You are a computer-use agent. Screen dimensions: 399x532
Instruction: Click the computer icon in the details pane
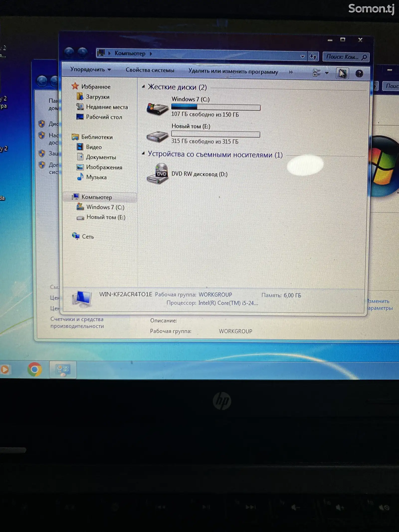pyautogui.click(x=82, y=299)
